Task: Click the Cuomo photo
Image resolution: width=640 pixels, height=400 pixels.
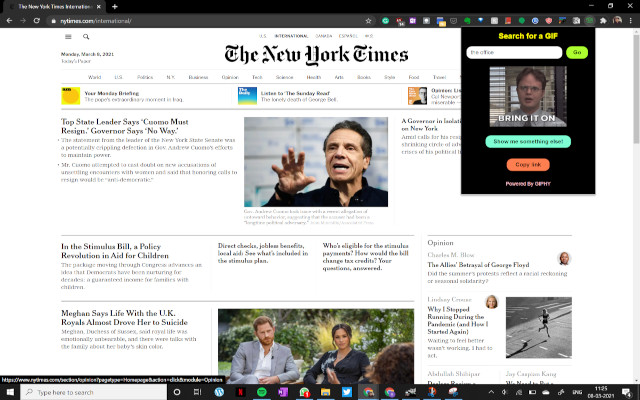Action: tap(316, 162)
